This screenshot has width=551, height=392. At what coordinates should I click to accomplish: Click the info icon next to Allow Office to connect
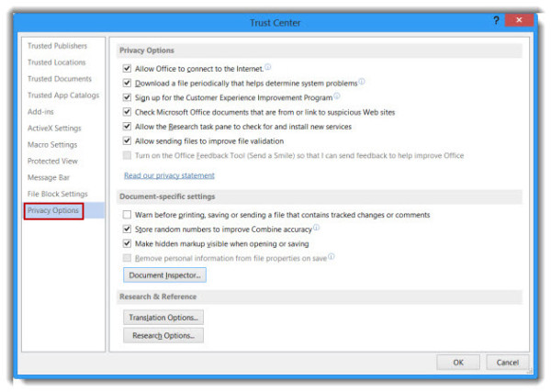pos(268,66)
